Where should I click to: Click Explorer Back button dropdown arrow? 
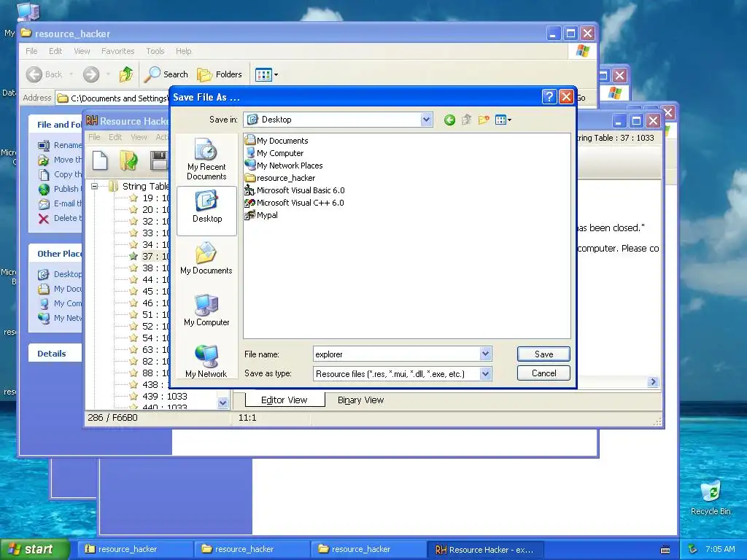pos(71,74)
